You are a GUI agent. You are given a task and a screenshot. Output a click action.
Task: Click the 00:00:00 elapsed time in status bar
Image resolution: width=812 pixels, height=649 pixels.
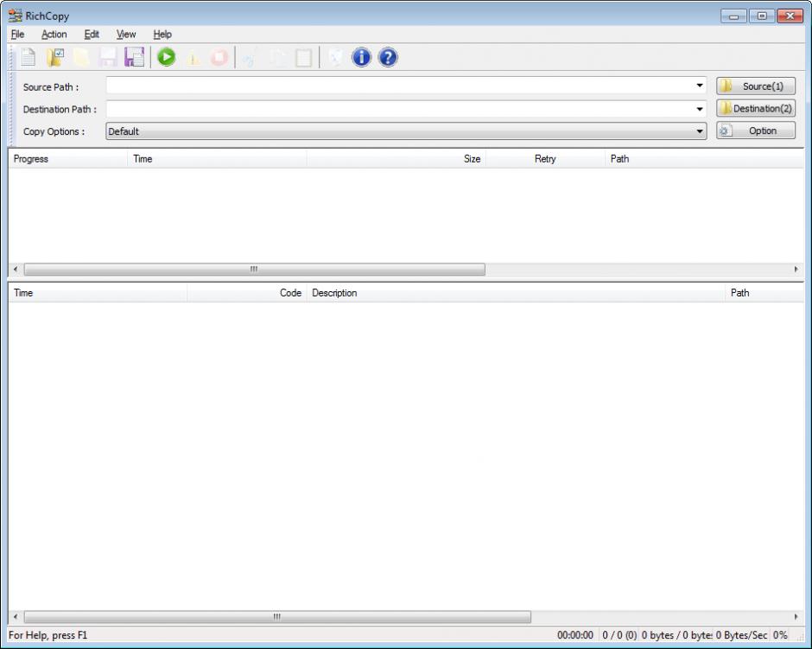[x=574, y=635]
